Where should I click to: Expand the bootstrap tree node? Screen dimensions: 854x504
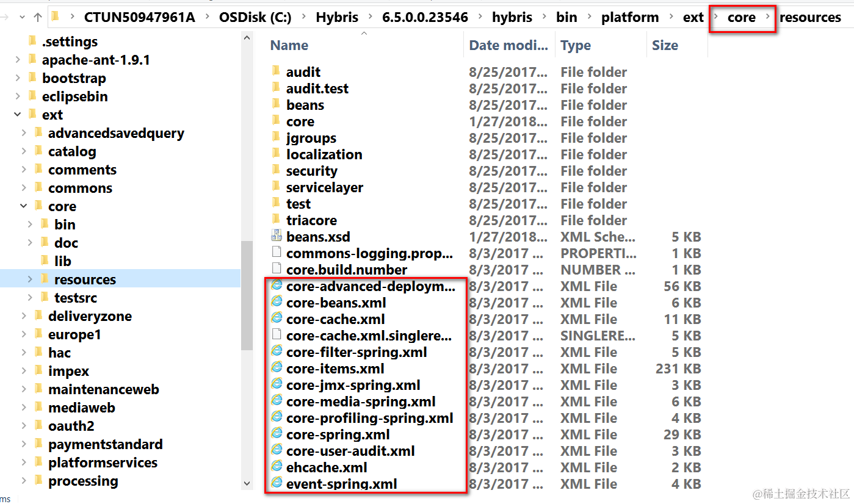(x=17, y=77)
